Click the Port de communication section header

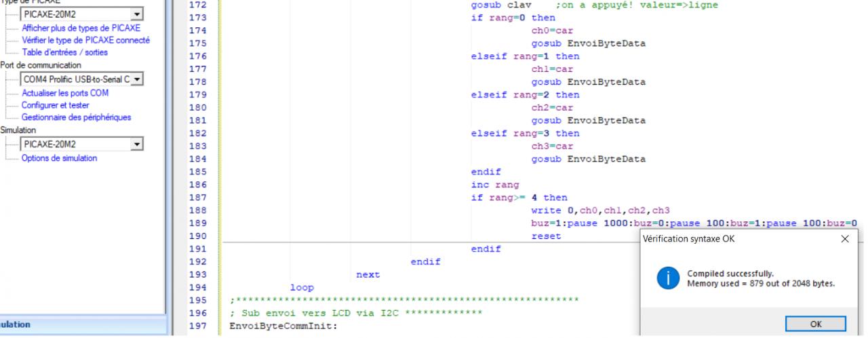pos(41,65)
